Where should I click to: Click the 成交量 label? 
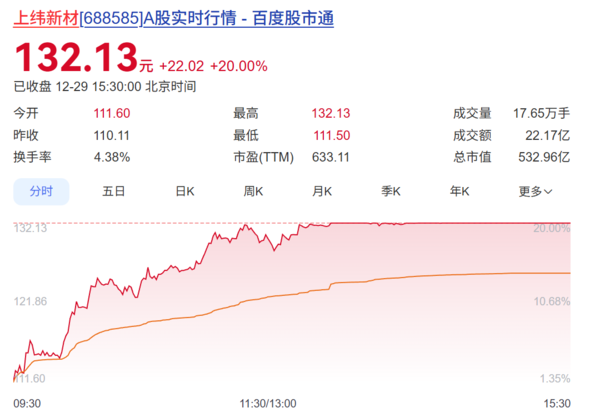[472, 113]
